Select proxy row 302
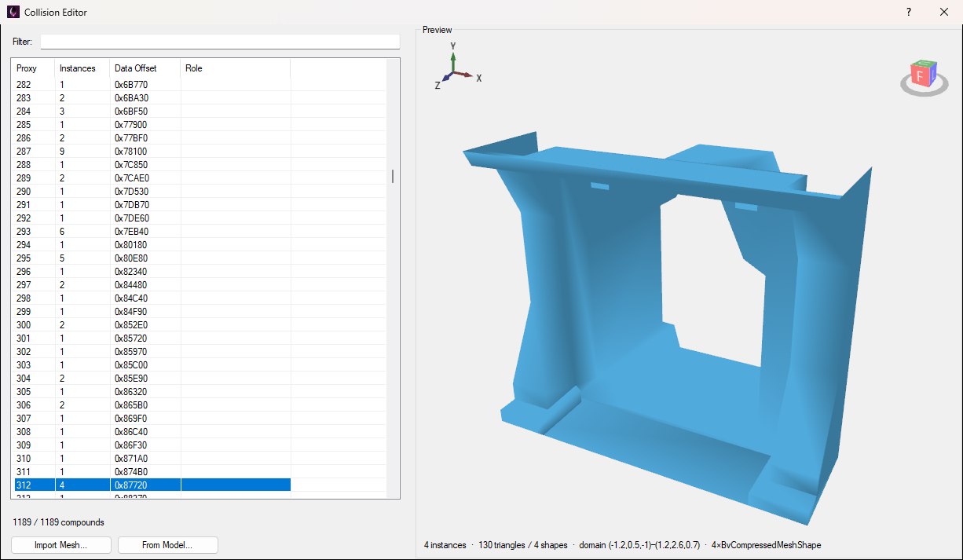Screen dimensions: 963x560 point(152,351)
